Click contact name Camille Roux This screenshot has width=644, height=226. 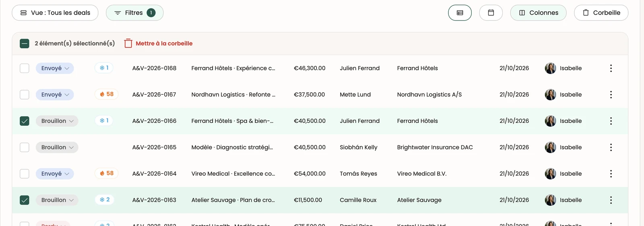pos(358,200)
